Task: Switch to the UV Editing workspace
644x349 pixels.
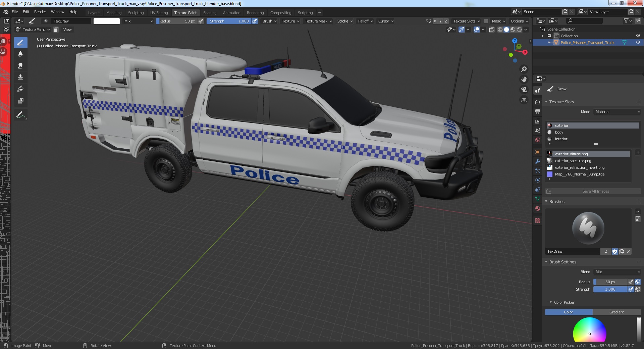Action: pyautogui.click(x=159, y=13)
